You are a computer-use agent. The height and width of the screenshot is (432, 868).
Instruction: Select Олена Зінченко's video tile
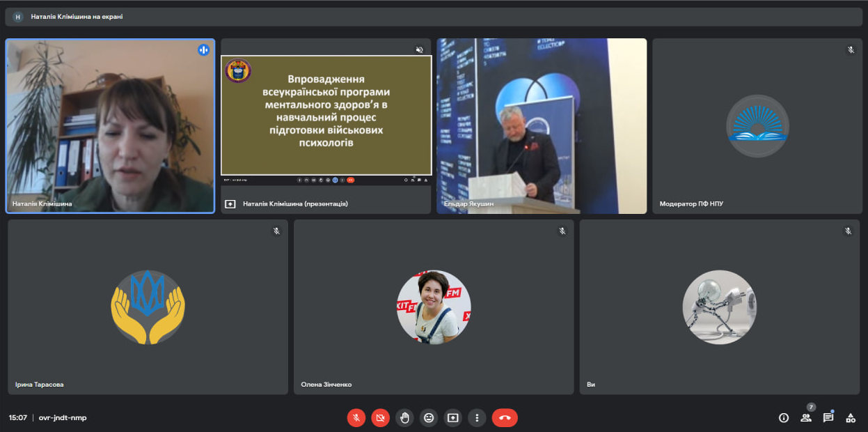click(433, 307)
